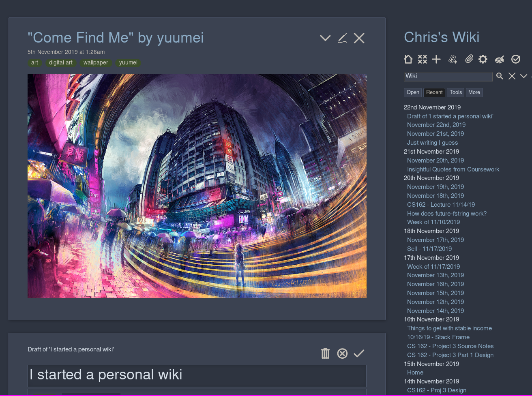Open 'November 18th, 2019' tiddler link
The width and height of the screenshot is (532, 396).
point(435,196)
